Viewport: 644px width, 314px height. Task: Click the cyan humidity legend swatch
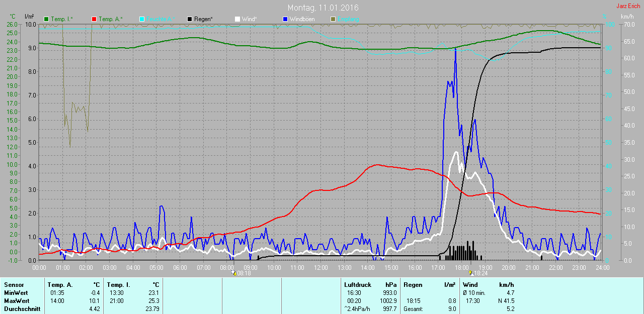142,19
